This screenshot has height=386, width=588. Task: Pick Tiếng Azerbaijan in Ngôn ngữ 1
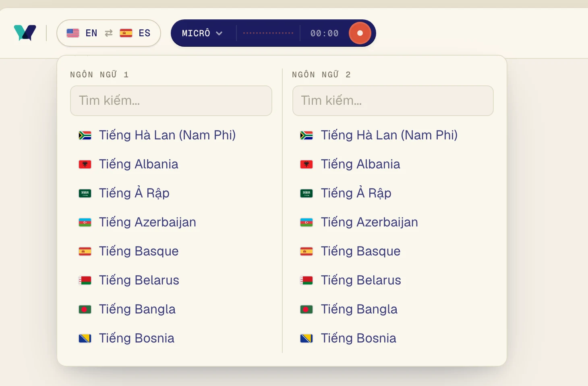(171, 222)
